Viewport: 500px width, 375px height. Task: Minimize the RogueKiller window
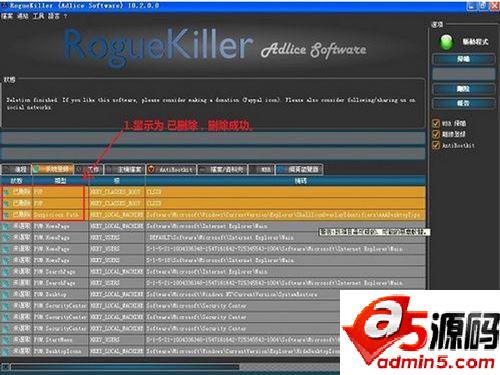(471, 6)
